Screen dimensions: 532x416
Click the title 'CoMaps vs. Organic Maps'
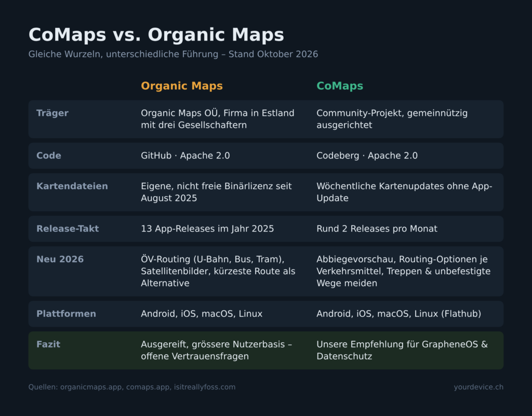pos(156,35)
